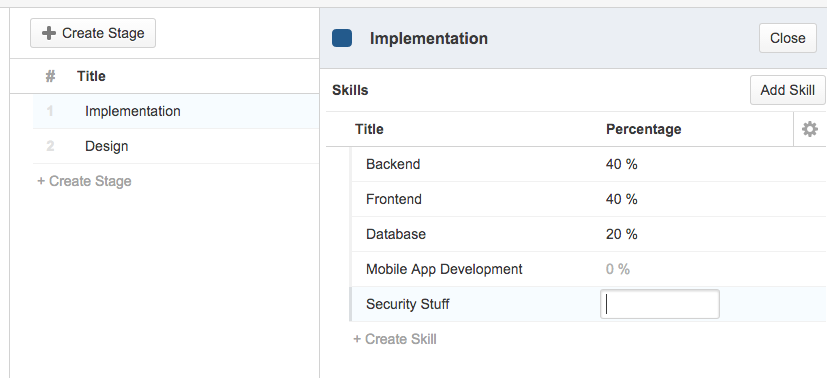Image resolution: width=827 pixels, height=378 pixels.
Task: Focus the Security Stuff percentage input field
Action: click(660, 304)
